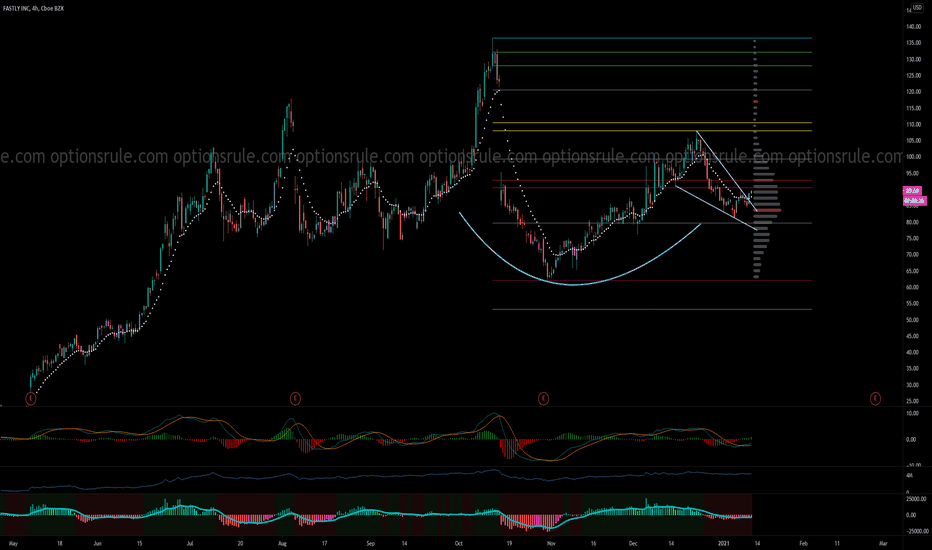932x550 pixels.
Task: Click the 60.00 price axis label
Action: (914, 287)
